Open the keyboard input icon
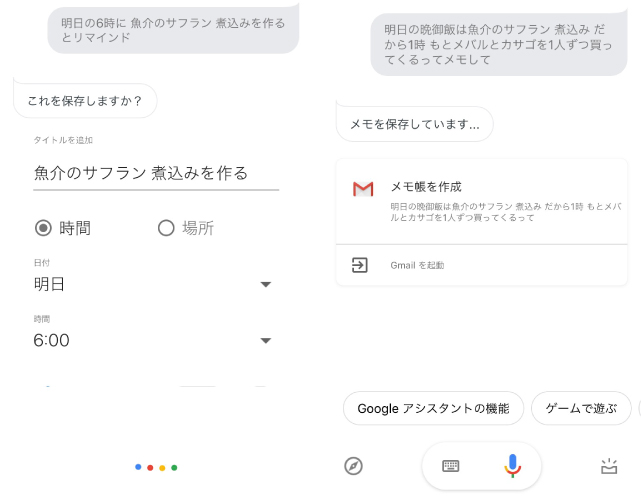Screen dimensions: 641x500 click(x=451, y=466)
